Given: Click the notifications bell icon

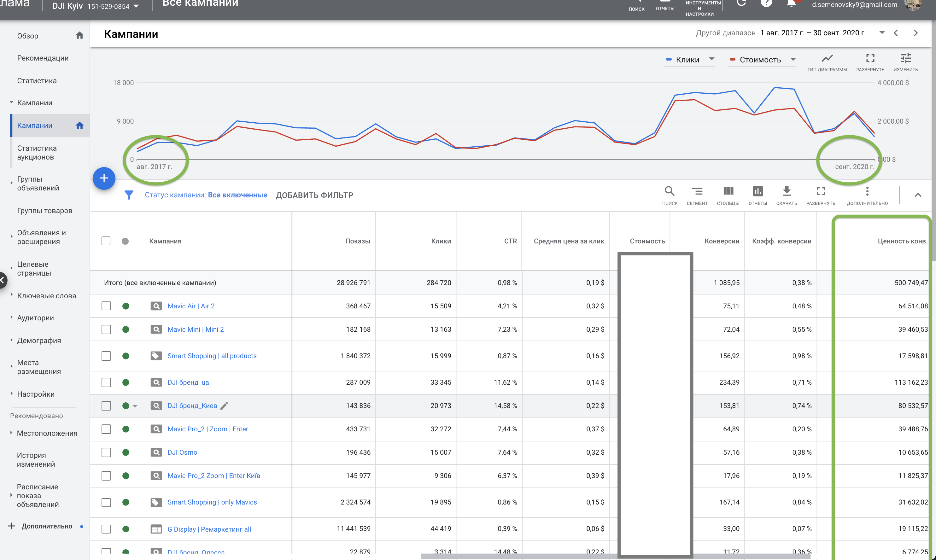Looking at the screenshot, I should [791, 3].
